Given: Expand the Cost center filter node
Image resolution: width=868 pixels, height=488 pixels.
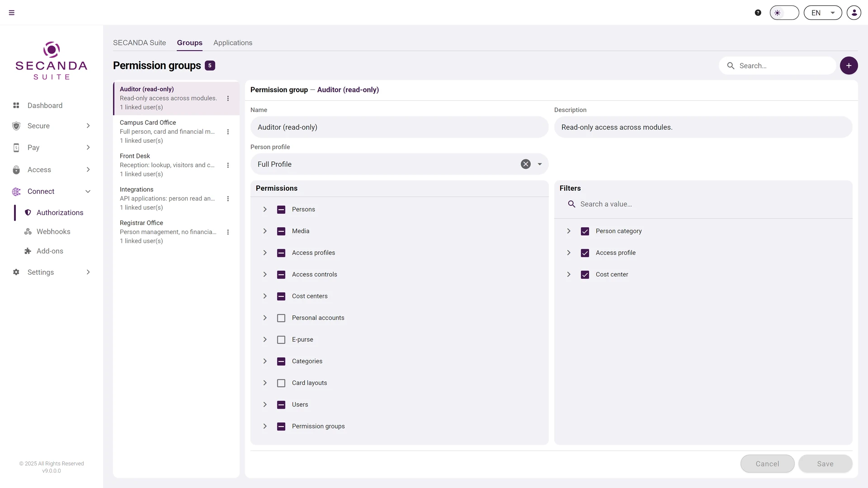Looking at the screenshot, I should [x=569, y=274].
